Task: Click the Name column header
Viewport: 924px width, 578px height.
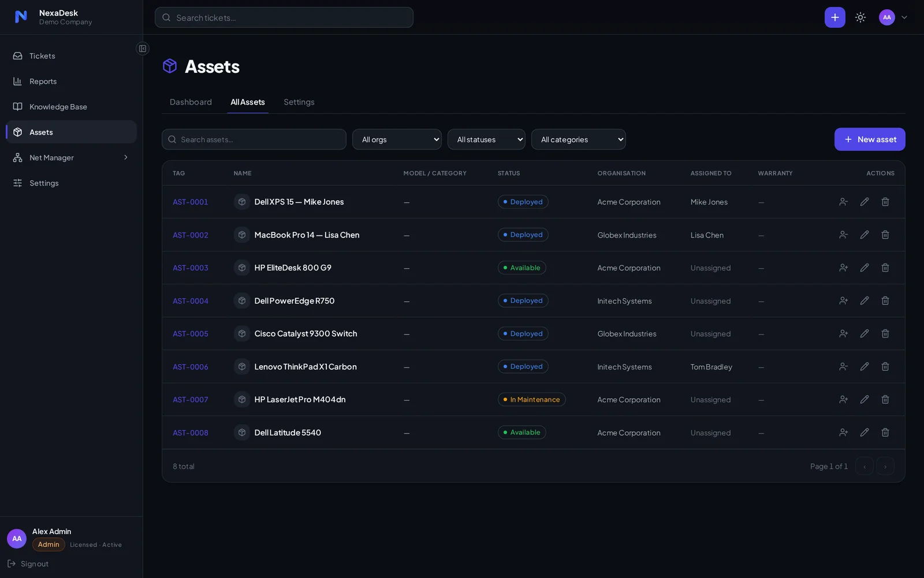Action: (x=243, y=173)
